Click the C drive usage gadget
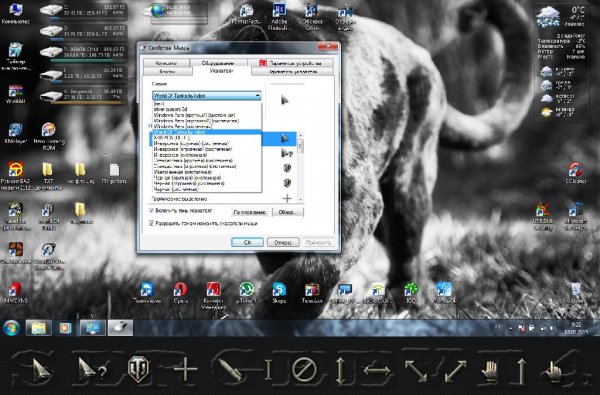The width and height of the screenshot is (600, 395). tap(83, 11)
